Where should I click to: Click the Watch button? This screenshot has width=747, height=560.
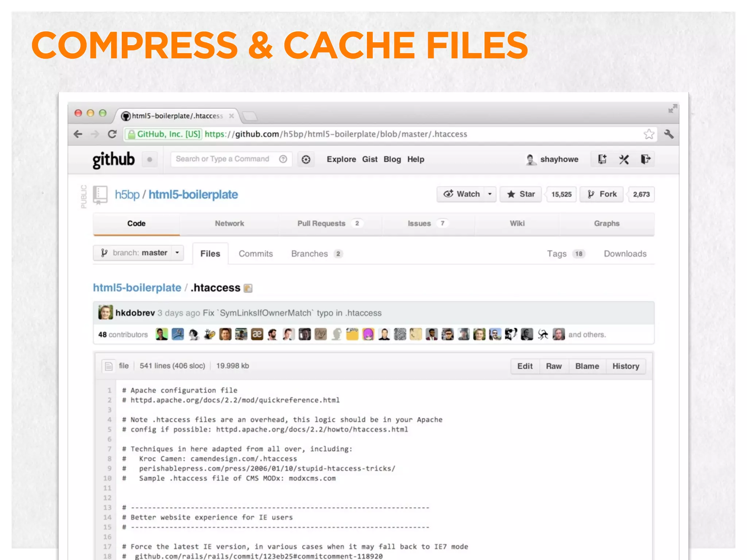click(461, 194)
